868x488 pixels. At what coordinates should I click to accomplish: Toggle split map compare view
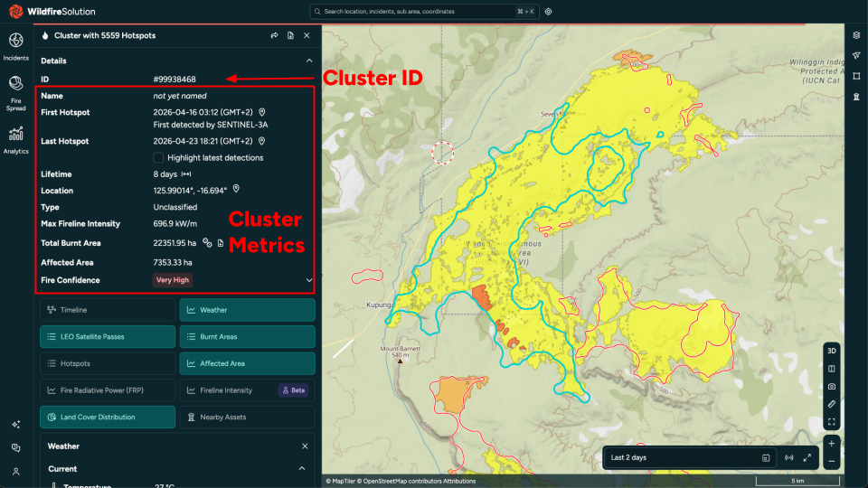pos(832,369)
